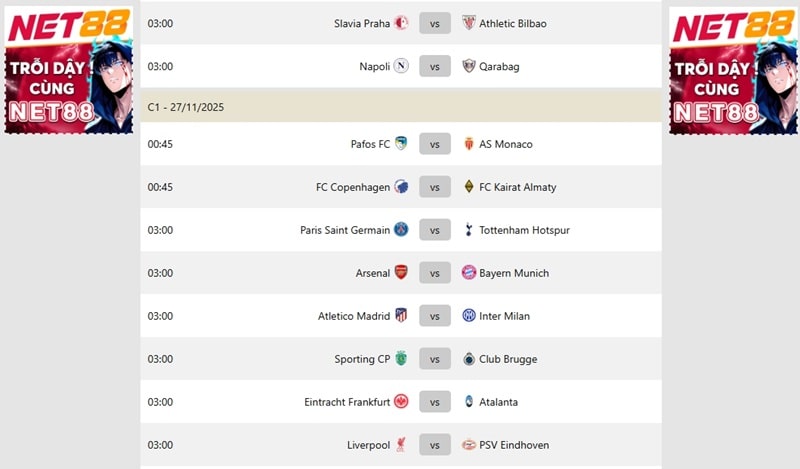Open the Eintracht Frankfurt team link
The image size is (800, 469).
pos(347,402)
